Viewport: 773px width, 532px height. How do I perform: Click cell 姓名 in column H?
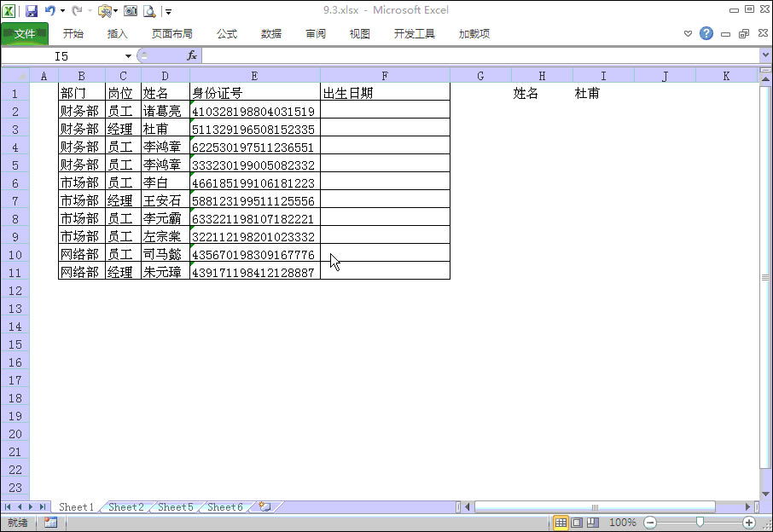click(542, 93)
